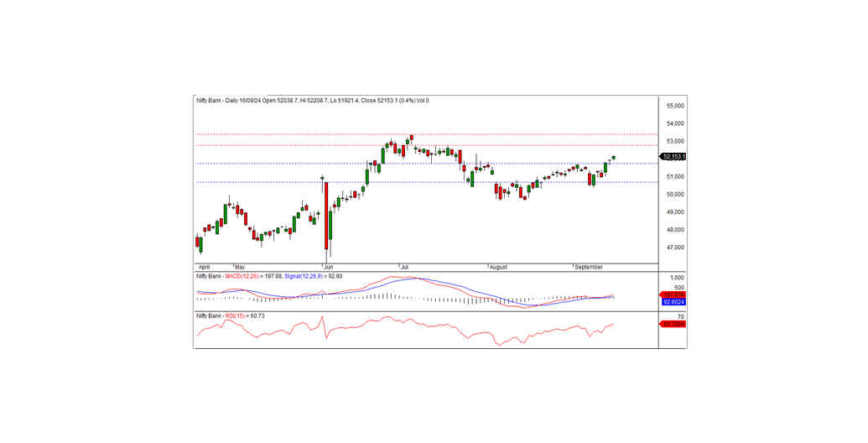Click the 49,000 price axis label
Screen dimensions: 868x443
pos(676,212)
